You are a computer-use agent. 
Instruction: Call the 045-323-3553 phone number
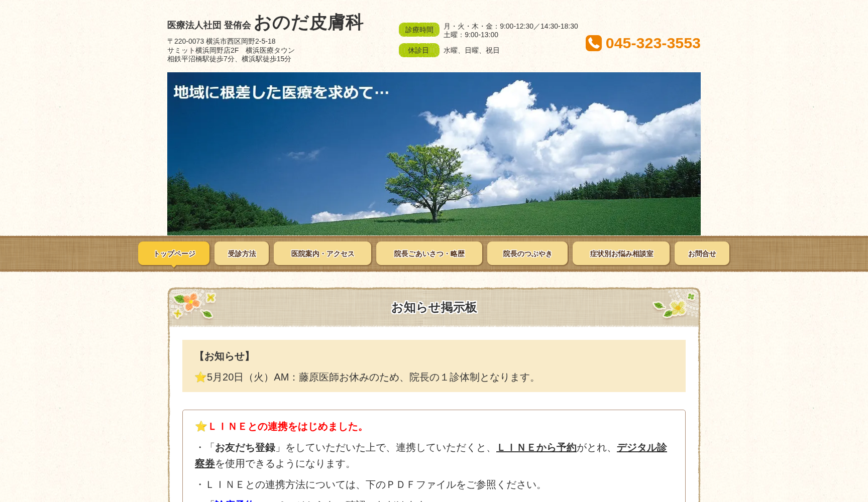[653, 44]
